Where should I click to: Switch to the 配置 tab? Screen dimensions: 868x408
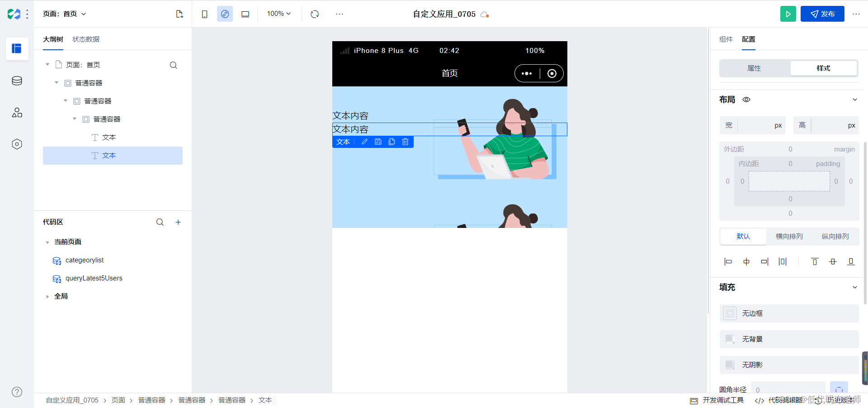point(749,39)
